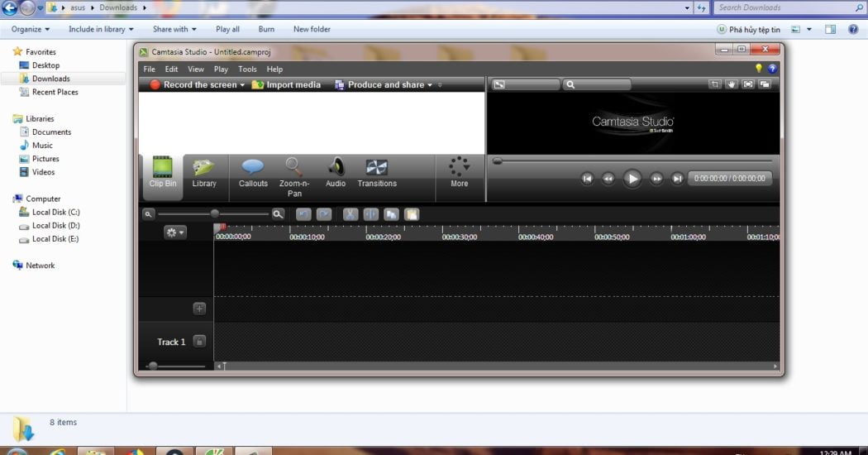Open the timeline settings gear dropdown
The width and height of the screenshot is (868, 455).
point(175,232)
